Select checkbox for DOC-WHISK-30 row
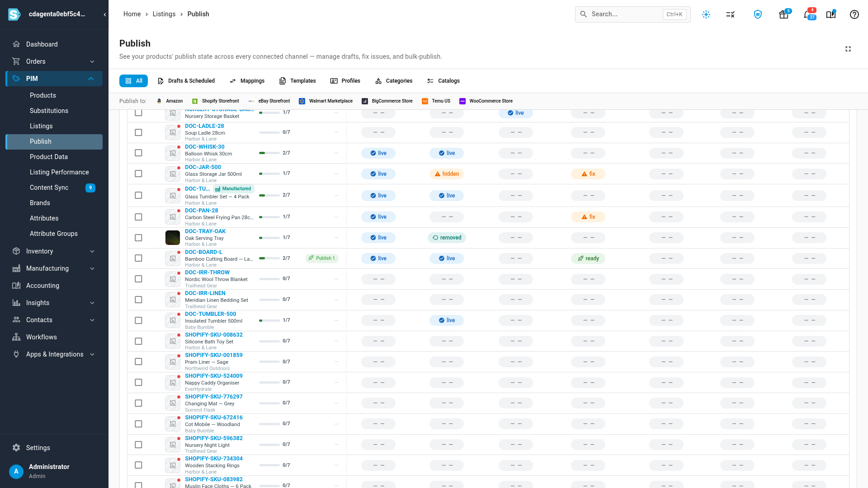 (138, 153)
